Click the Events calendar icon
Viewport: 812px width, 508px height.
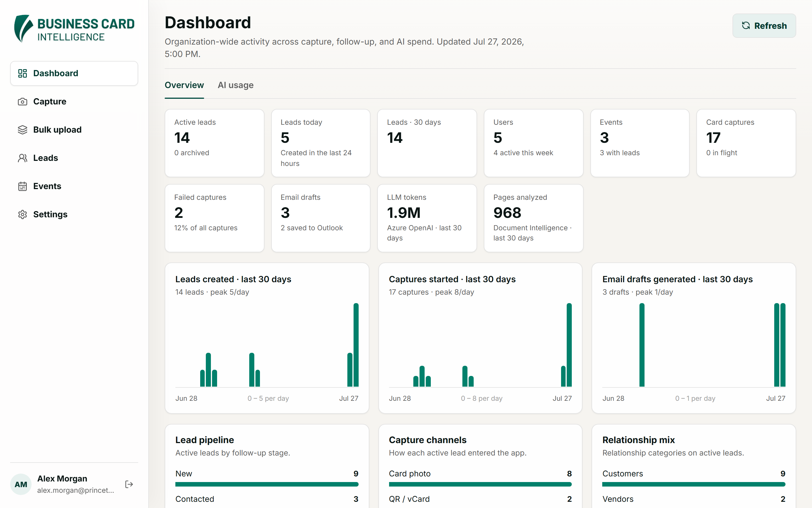pyautogui.click(x=23, y=186)
